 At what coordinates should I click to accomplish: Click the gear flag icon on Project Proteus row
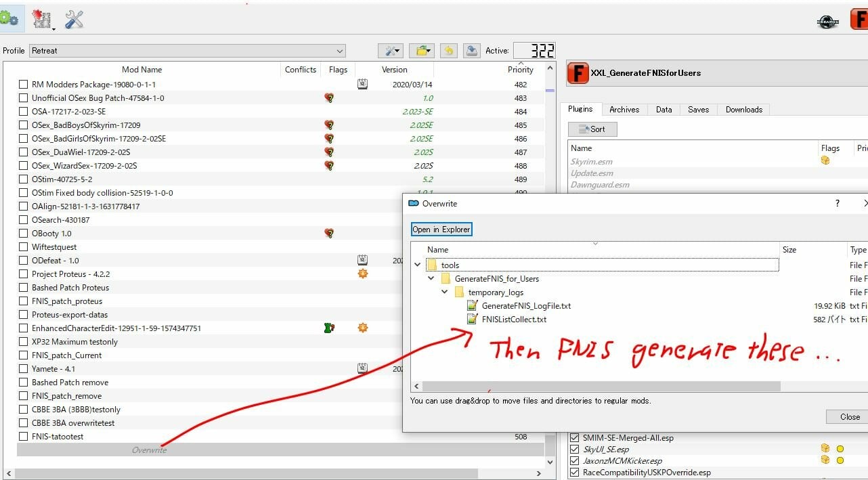(363, 274)
